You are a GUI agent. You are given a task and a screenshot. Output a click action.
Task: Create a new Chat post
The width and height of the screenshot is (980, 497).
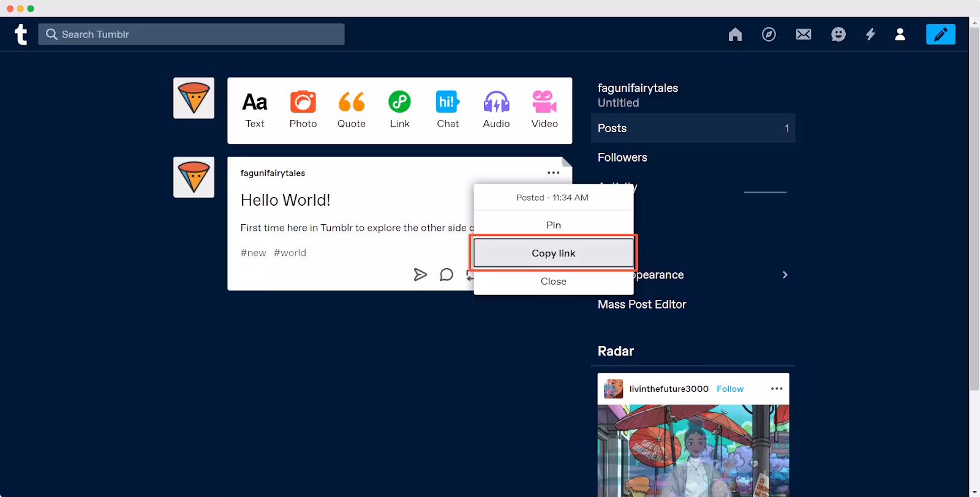(448, 110)
